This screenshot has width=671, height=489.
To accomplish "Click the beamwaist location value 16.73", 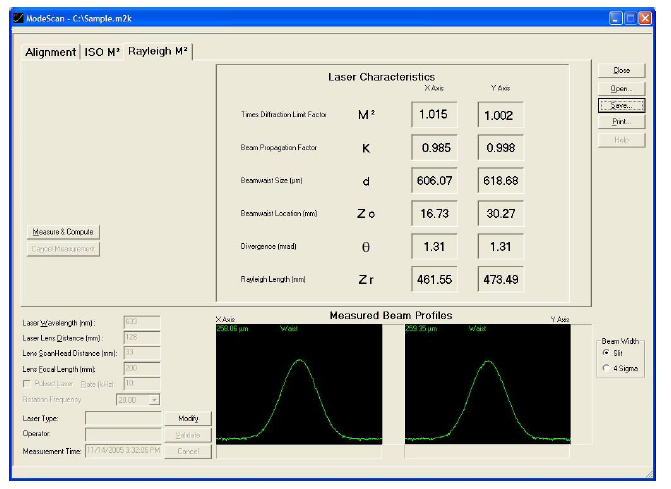I will [x=434, y=213].
